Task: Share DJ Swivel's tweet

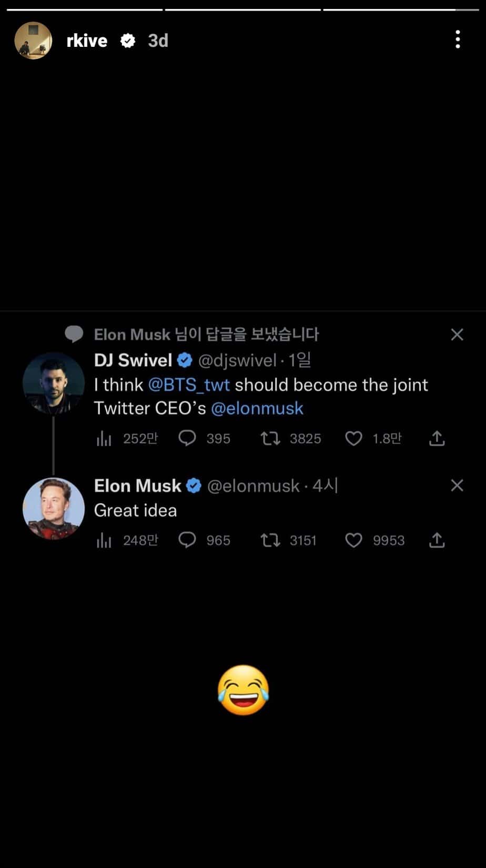Action: (x=437, y=438)
